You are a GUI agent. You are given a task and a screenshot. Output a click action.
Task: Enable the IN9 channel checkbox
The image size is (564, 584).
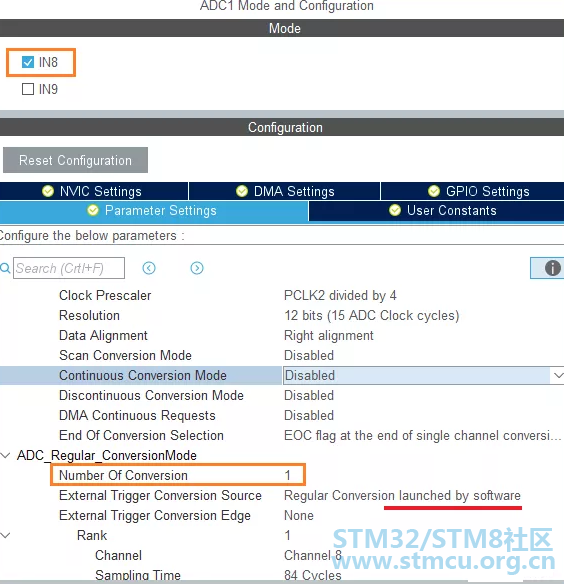point(28,89)
